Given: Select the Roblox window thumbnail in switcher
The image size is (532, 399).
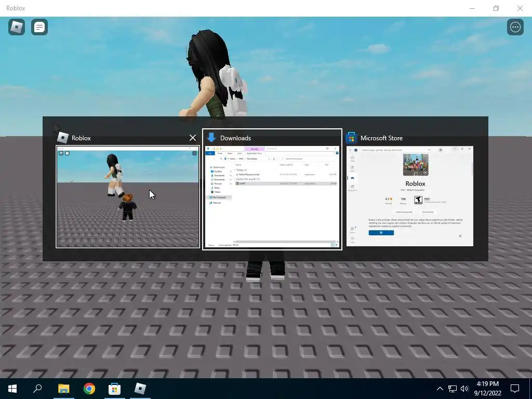Looking at the screenshot, I should (x=128, y=197).
